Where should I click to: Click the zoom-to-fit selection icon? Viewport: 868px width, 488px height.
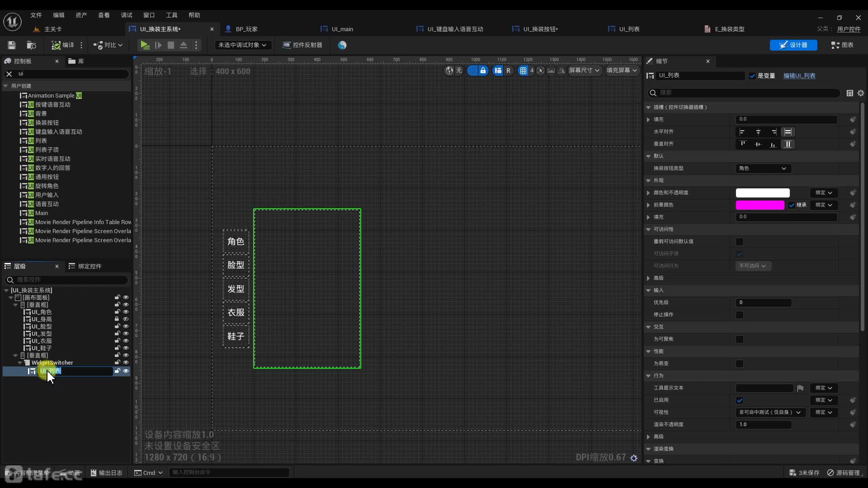tap(541, 70)
